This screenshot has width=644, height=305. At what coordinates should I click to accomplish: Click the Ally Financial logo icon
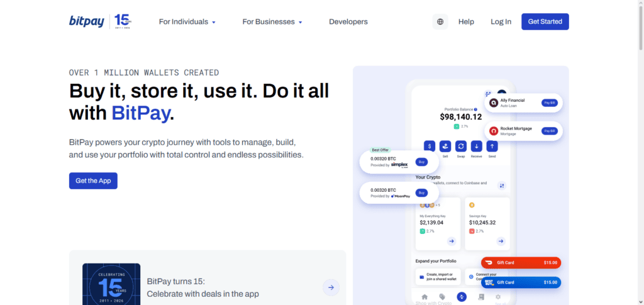point(493,103)
